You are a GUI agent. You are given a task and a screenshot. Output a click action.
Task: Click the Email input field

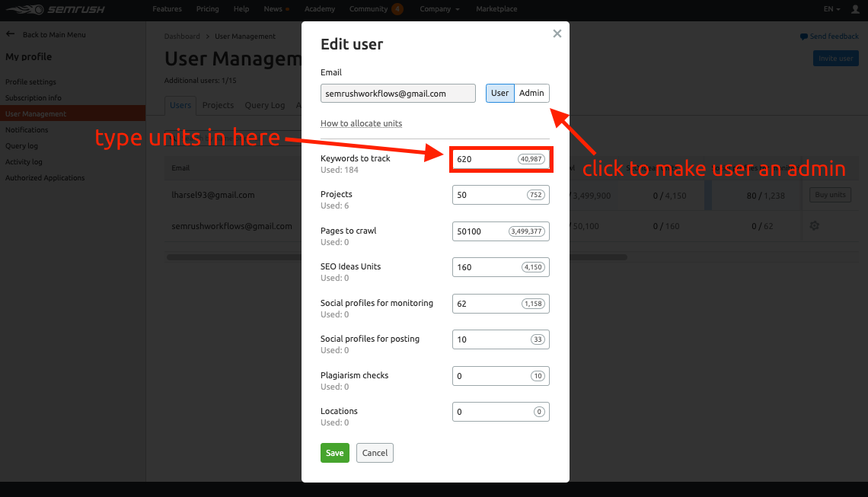[x=398, y=94]
